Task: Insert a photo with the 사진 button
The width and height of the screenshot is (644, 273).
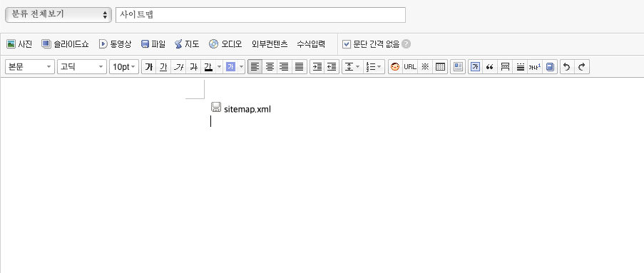Action: [19, 44]
